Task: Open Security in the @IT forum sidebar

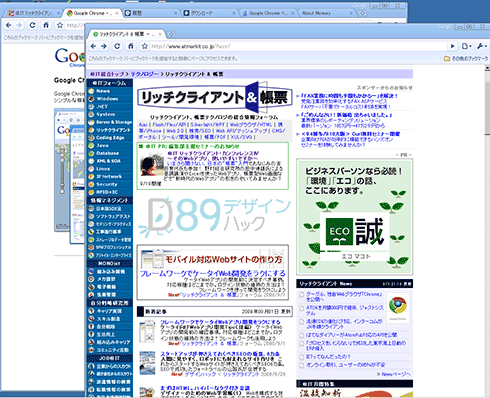Action: (x=107, y=184)
